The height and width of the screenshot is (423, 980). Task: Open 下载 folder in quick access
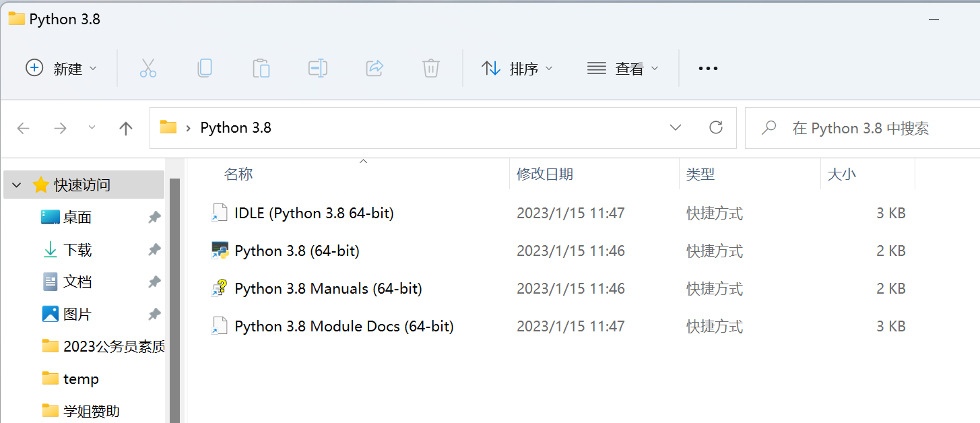(77, 250)
